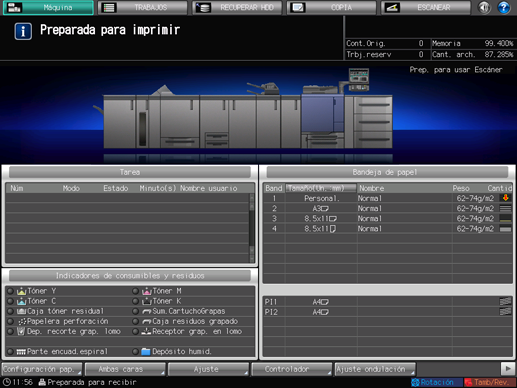The width and height of the screenshot is (517, 388).
Task: Click the Ajuste button
Action: point(208,369)
